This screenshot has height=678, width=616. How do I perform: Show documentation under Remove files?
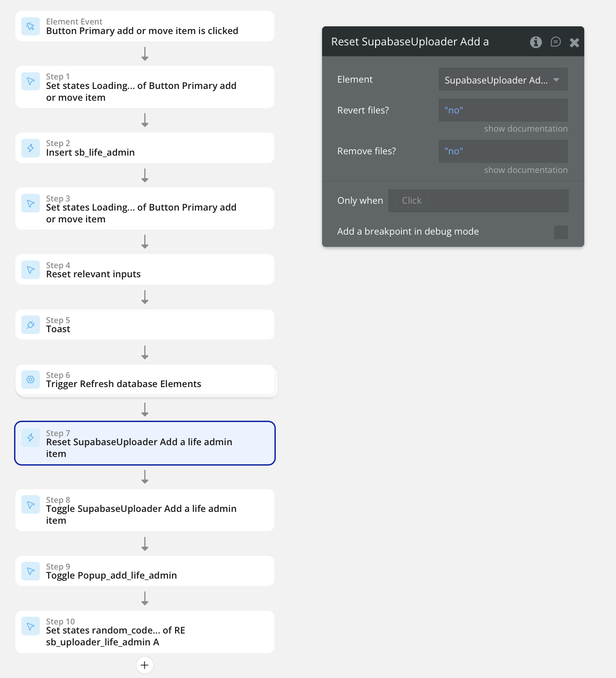click(x=526, y=170)
